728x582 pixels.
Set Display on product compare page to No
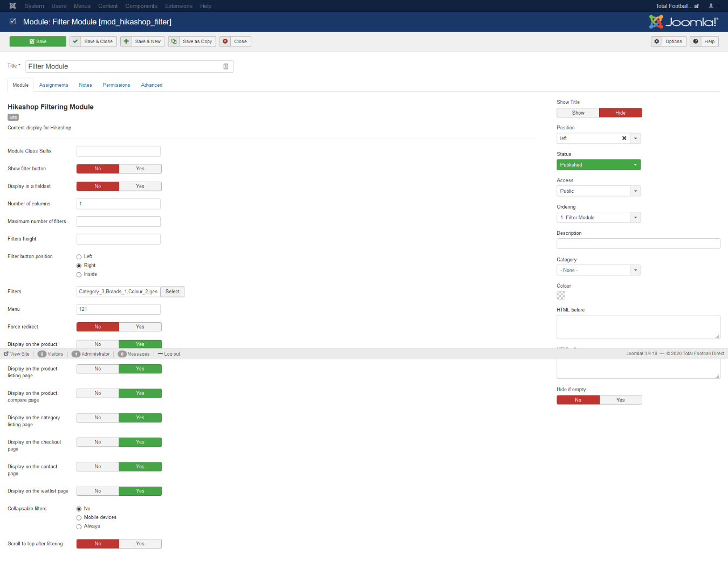pos(98,393)
